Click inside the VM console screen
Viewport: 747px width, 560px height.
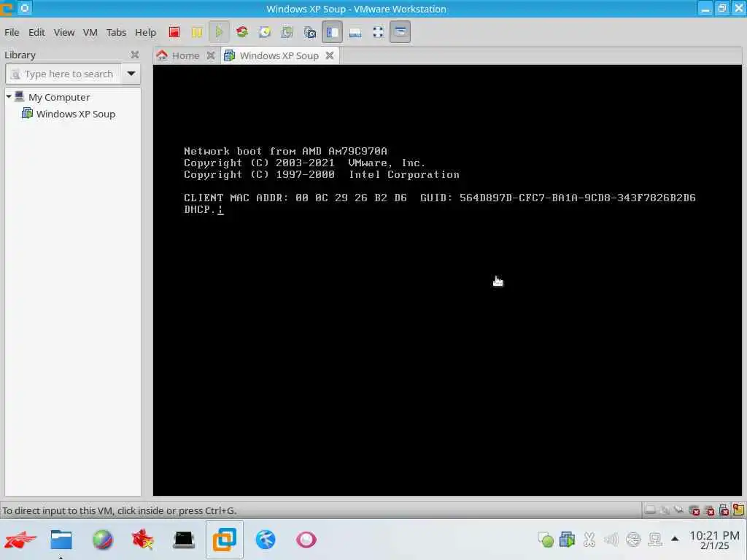447,281
